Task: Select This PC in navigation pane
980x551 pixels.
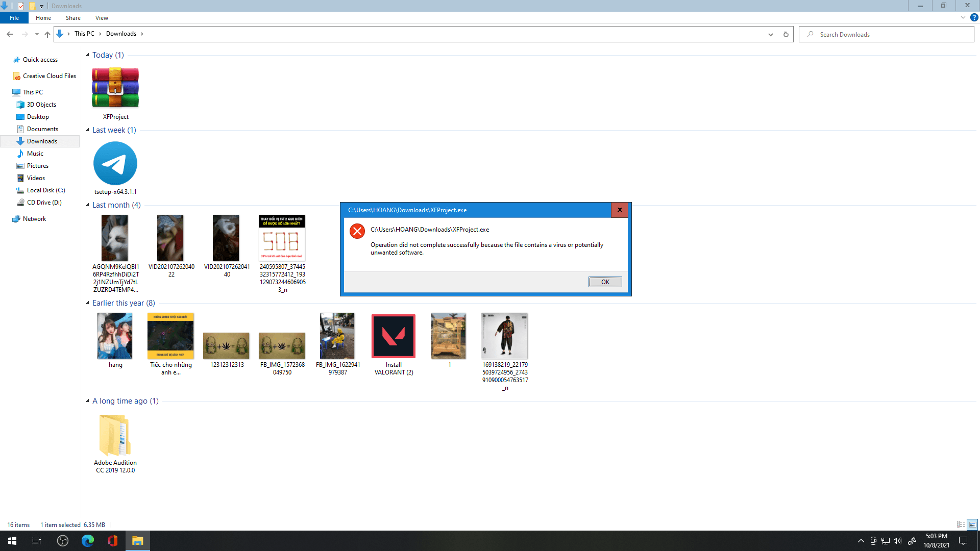Action: coord(33,92)
